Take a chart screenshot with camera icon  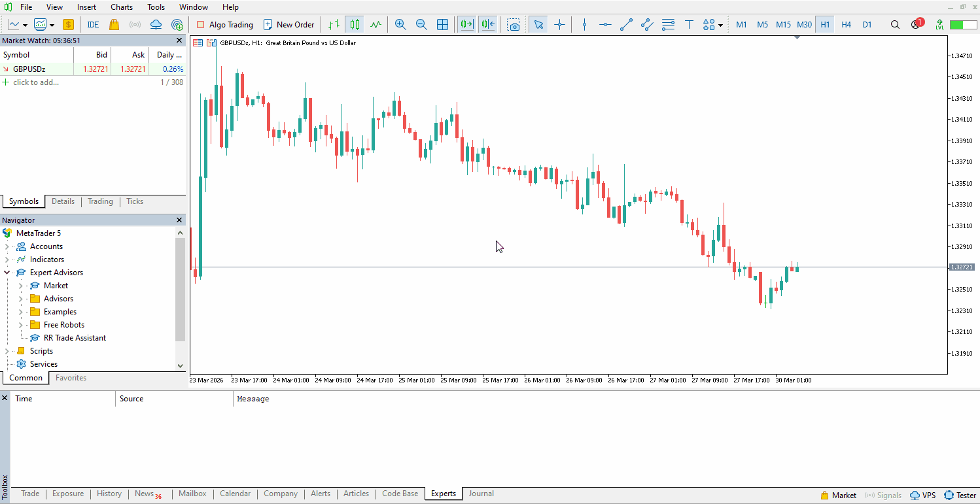(x=514, y=25)
